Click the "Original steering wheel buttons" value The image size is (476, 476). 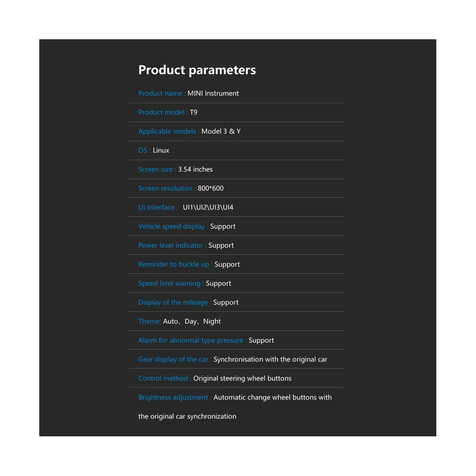[242, 378]
